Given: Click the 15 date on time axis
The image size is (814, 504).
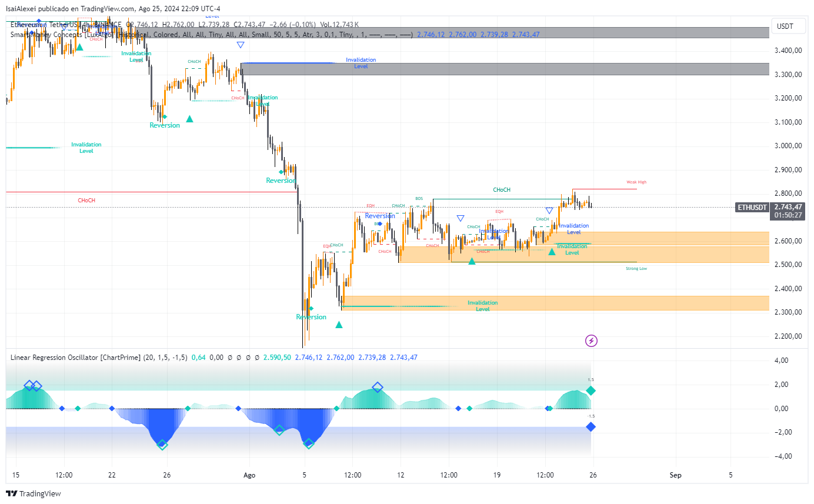Looking at the screenshot, I should [15, 475].
